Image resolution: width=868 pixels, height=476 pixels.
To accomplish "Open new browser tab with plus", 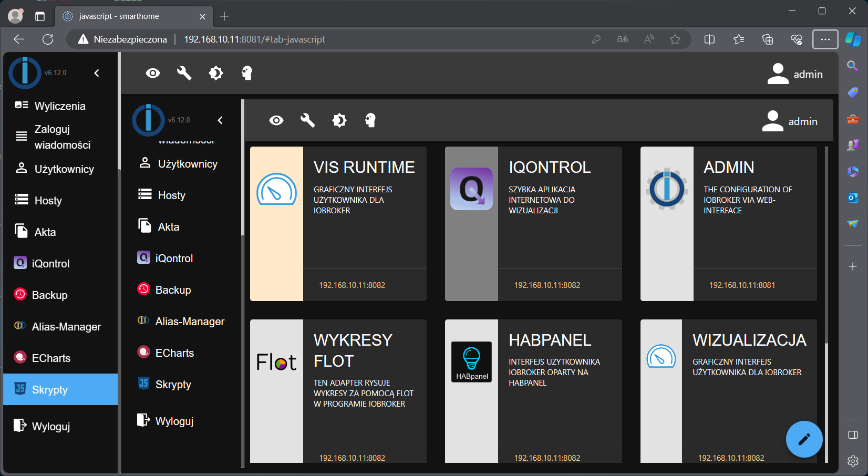I will click(x=224, y=16).
